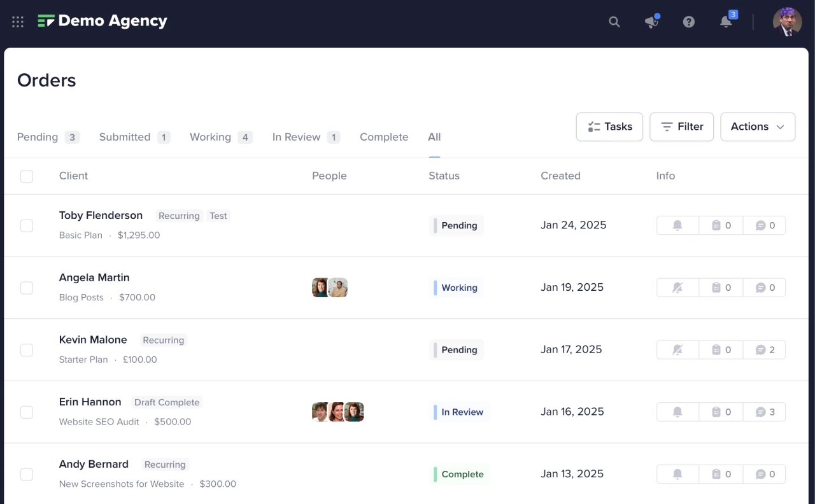
Task: Click the Working status badge
Action: pyautogui.click(x=457, y=288)
